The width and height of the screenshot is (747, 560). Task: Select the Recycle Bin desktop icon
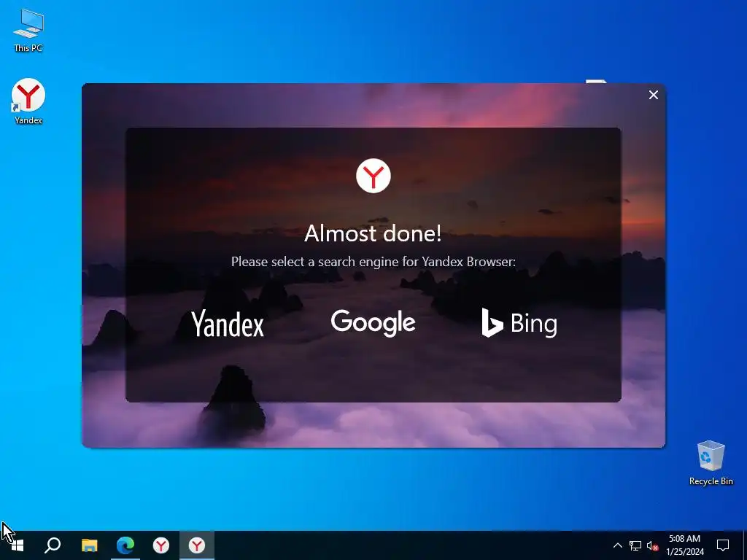pyautogui.click(x=711, y=463)
